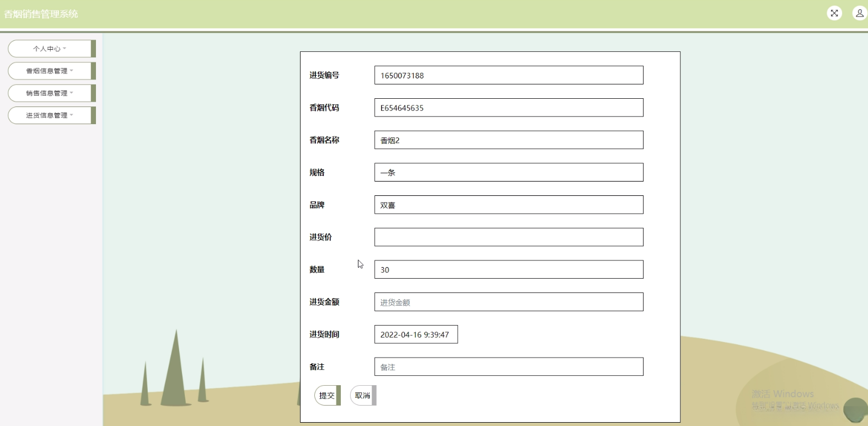Screen dimensions: 868x426
Task: Click the 香烟代码 field label
Action: point(324,108)
